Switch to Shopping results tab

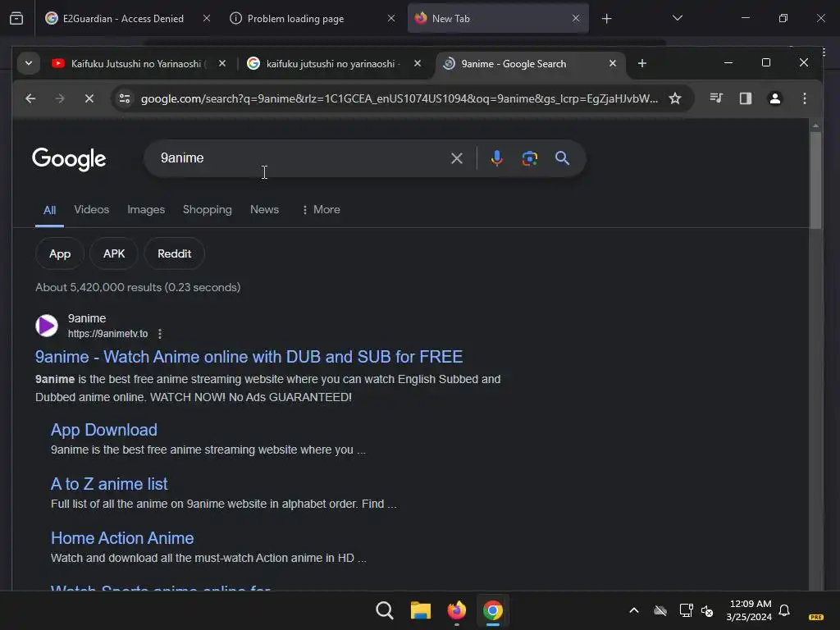[208, 209]
